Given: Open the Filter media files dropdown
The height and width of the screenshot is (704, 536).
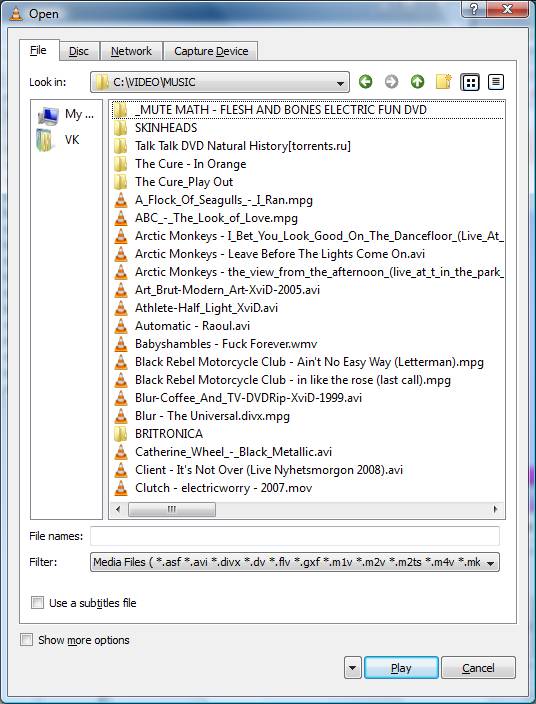Looking at the screenshot, I should (490, 563).
